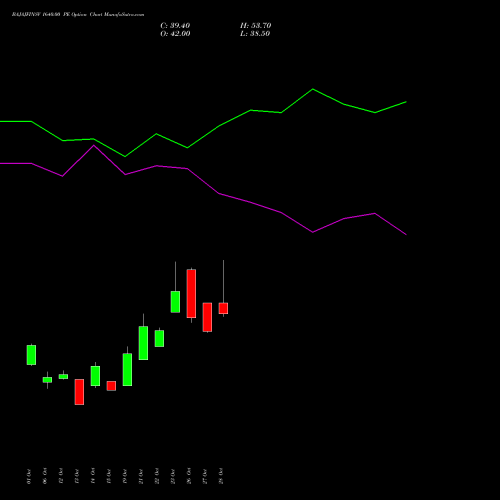Select the '27 Oct' date label
Screen dimensions: 500x500
205,476
